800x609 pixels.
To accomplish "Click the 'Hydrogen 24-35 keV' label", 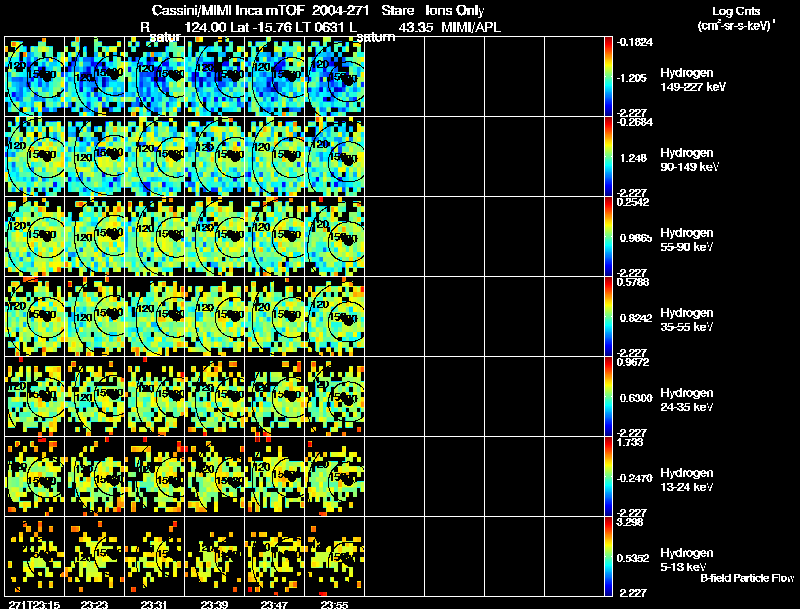I will point(687,400).
